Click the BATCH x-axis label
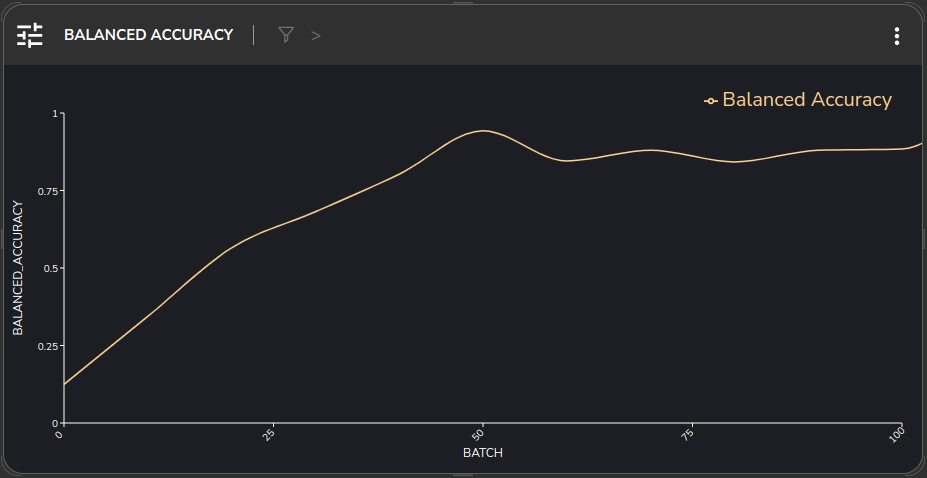 (483, 453)
